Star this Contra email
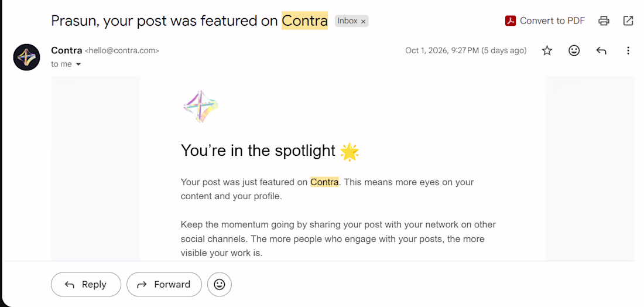This screenshot has width=644, height=307. click(547, 50)
